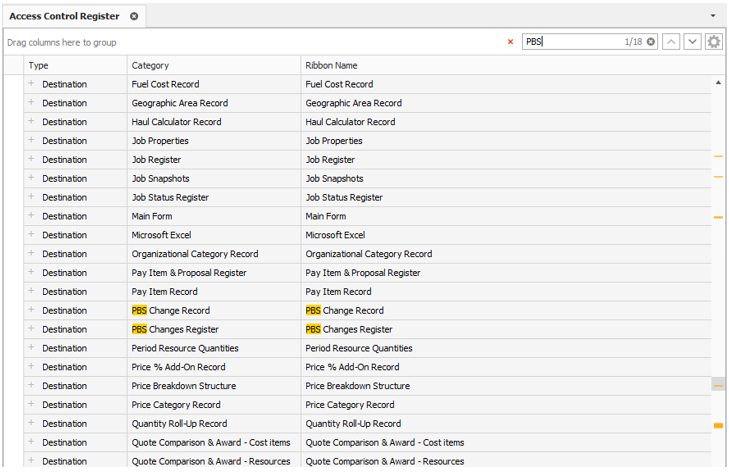Go to previous search result

tap(671, 42)
